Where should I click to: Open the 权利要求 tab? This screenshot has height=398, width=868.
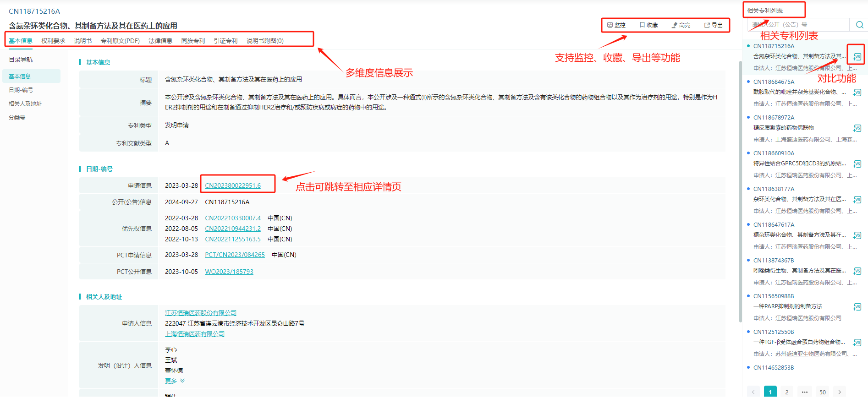point(53,41)
